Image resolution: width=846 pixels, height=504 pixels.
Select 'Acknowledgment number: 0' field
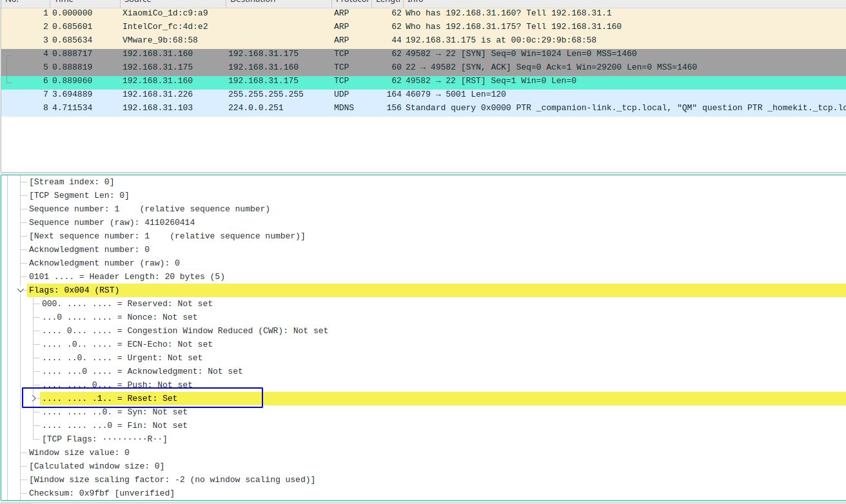click(90, 249)
